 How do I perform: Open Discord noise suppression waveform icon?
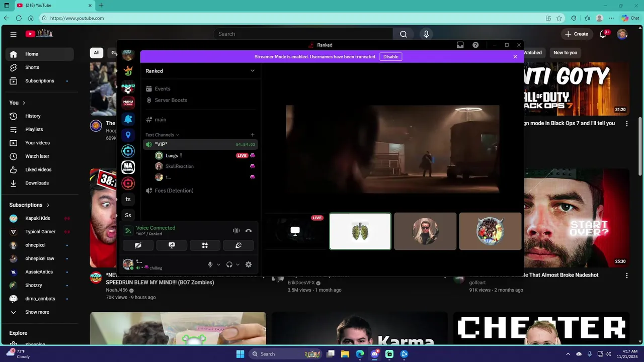236,231
